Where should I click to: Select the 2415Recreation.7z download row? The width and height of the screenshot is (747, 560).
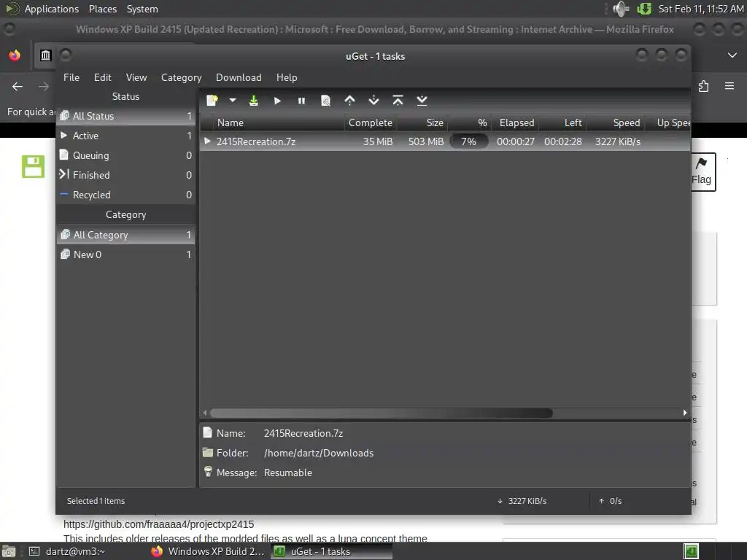click(445, 141)
